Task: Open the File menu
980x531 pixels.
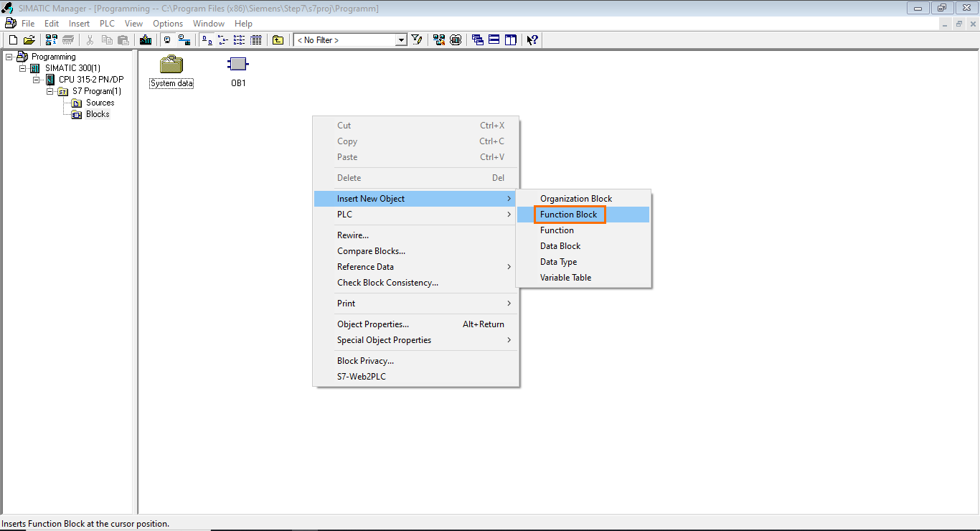Action: tap(28, 24)
